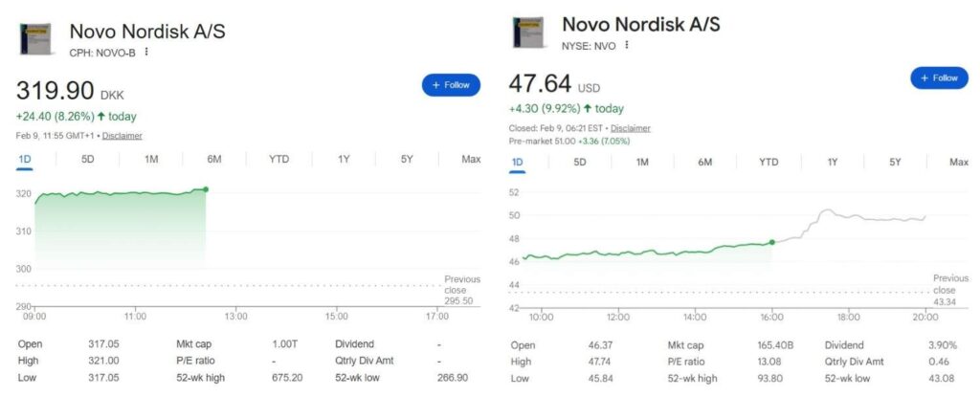Click the 319.90 DKK price value
Image resolution: width=980 pixels, height=396 pixels.
tap(55, 92)
